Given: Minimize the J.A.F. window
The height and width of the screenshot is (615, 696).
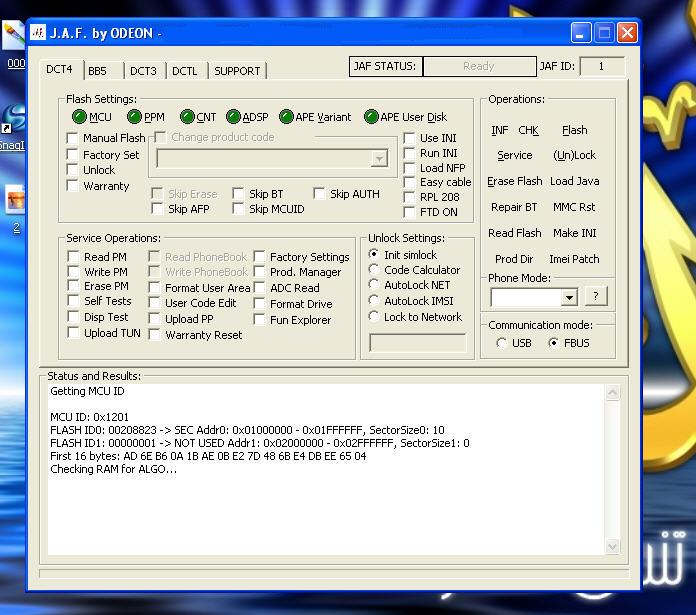Looking at the screenshot, I should 581,33.
